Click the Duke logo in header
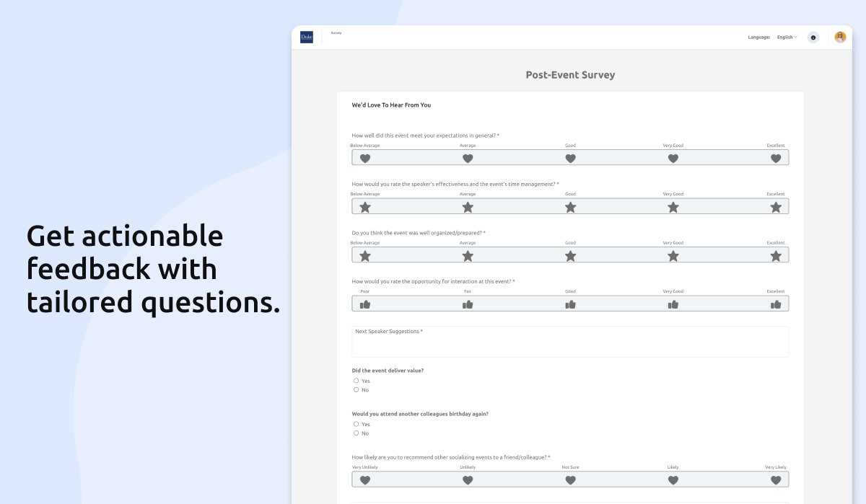 coord(307,37)
